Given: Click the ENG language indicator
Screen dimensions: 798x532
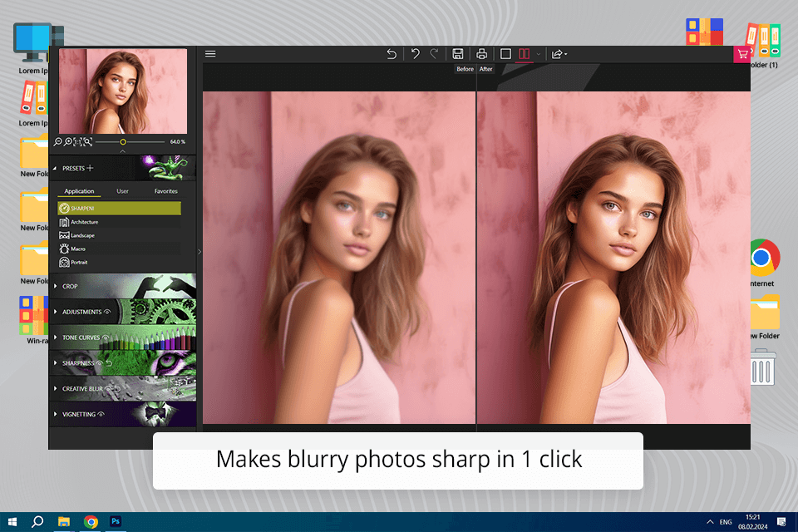Looking at the screenshot, I should click(x=726, y=522).
